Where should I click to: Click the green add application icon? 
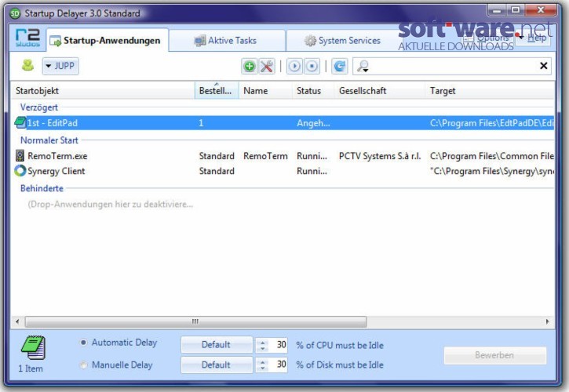(x=250, y=67)
